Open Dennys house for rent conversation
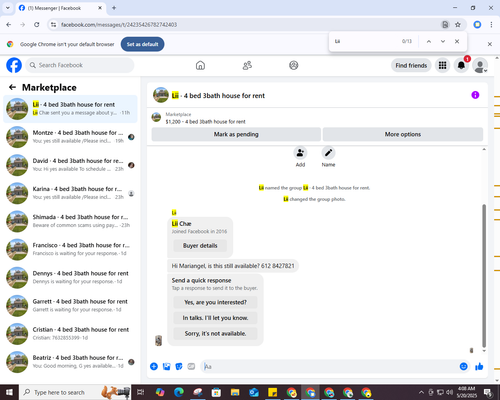 70,277
